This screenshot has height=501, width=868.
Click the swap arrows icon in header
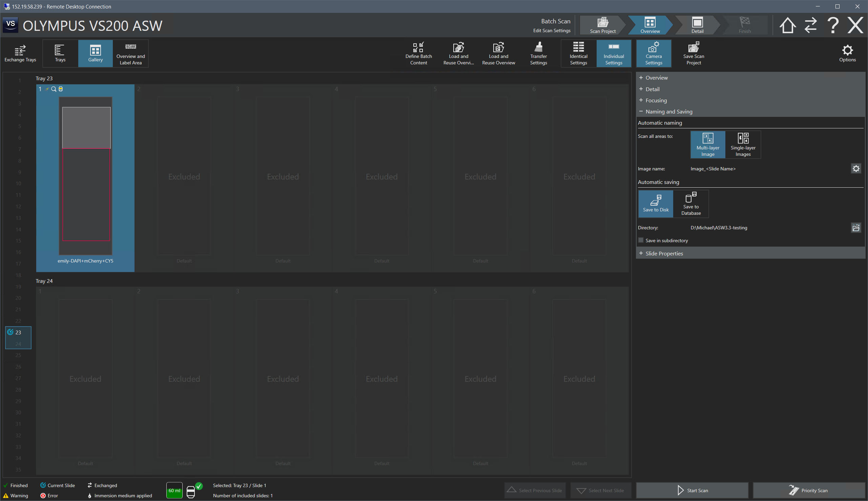click(x=810, y=25)
